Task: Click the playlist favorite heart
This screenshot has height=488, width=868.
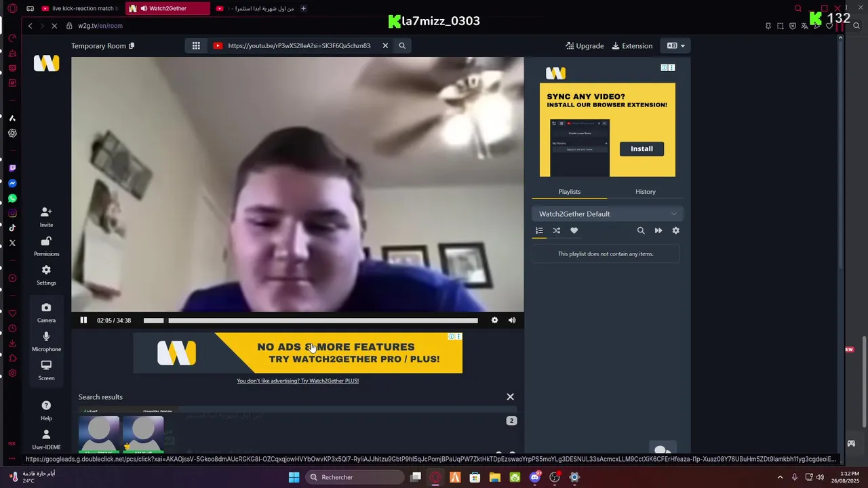Action: tap(574, 230)
